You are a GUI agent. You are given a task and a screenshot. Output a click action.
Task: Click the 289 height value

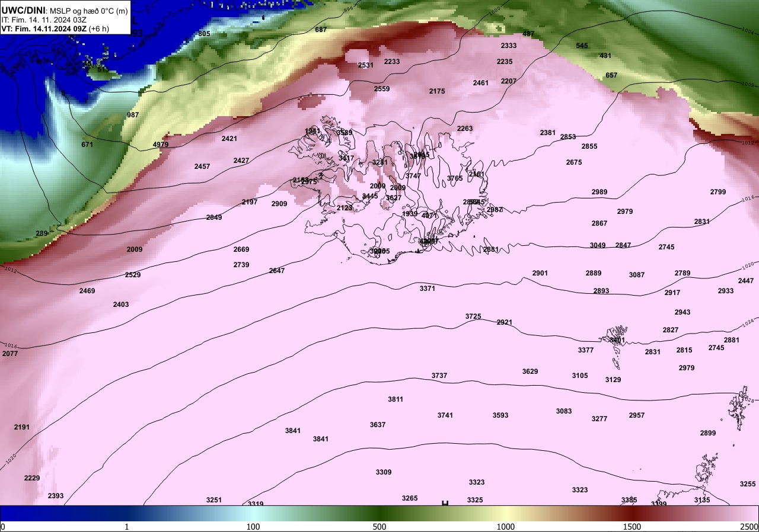tap(42, 233)
